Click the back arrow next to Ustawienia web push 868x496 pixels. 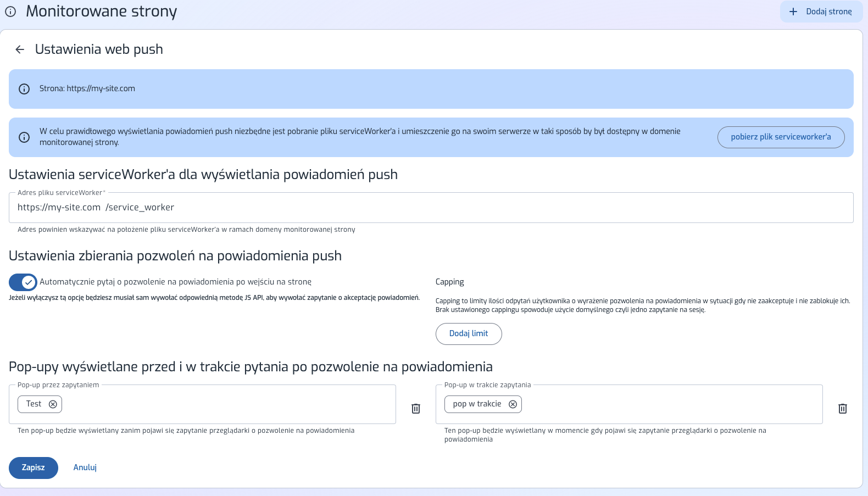[x=20, y=49]
